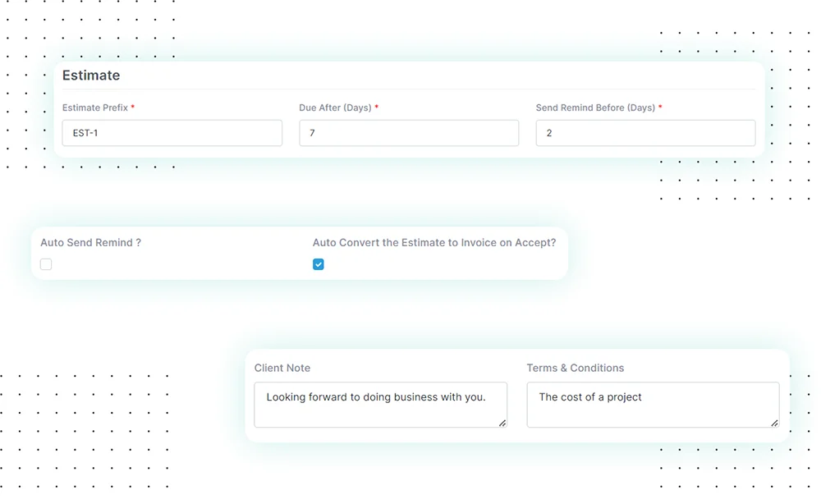Uncheck Auto Convert Estimate to Invoice checkbox
Screen dimensions: 821x504
pos(319,264)
